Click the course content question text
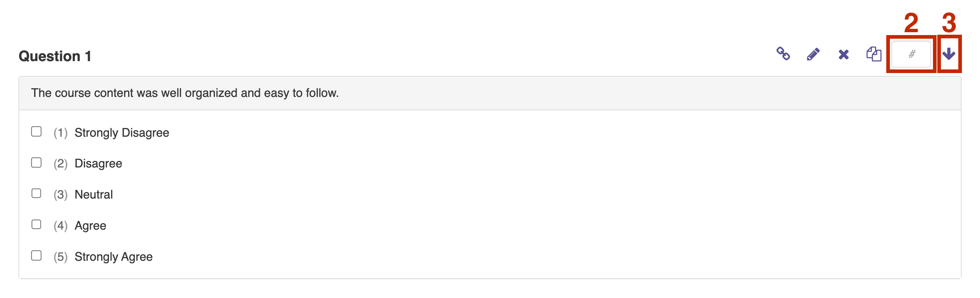 [185, 93]
